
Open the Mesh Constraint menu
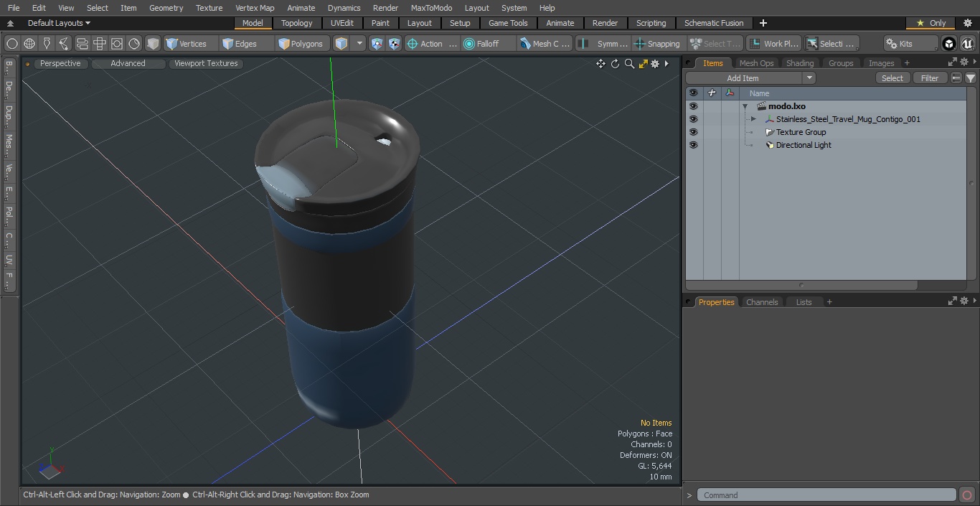click(x=545, y=44)
